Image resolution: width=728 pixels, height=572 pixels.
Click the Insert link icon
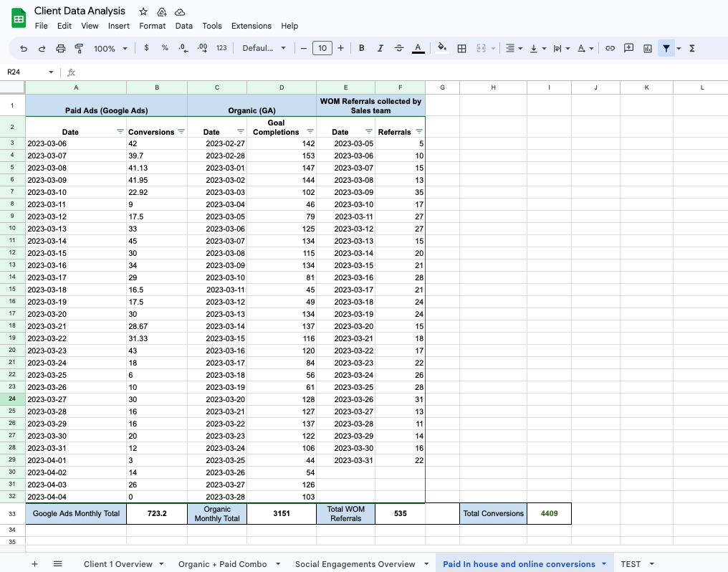(x=610, y=48)
